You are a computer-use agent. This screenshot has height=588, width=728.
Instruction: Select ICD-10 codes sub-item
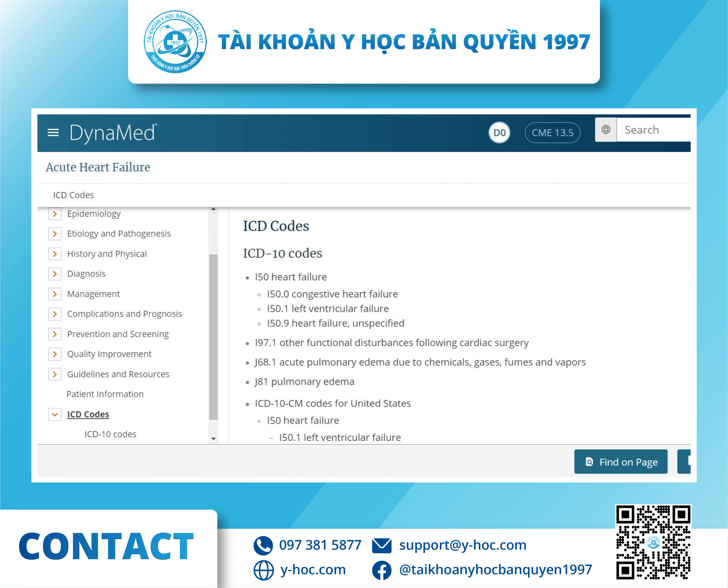[110, 434]
